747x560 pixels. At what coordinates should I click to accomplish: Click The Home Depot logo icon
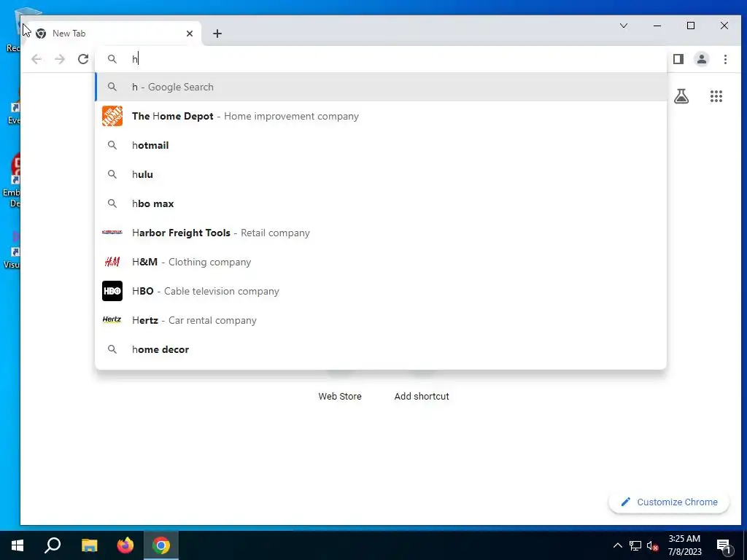click(x=112, y=116)
